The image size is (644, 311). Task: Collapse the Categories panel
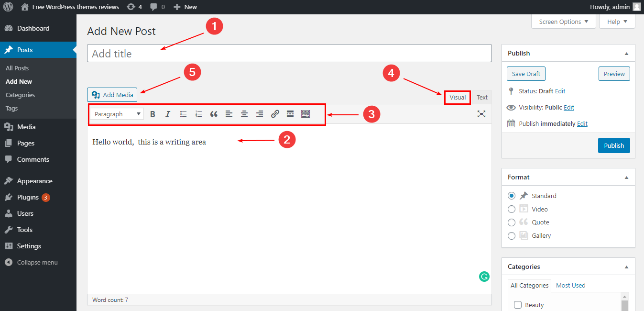click(x=626, y=267)
